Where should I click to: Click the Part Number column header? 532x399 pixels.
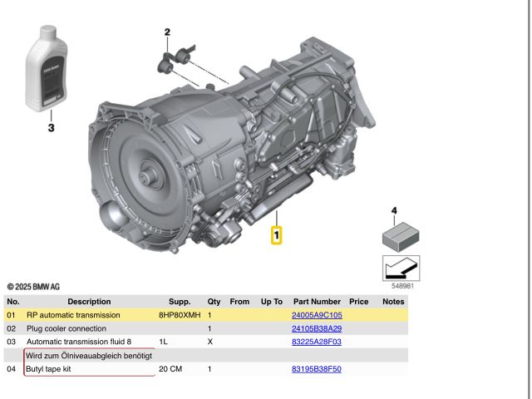[317, 302]
